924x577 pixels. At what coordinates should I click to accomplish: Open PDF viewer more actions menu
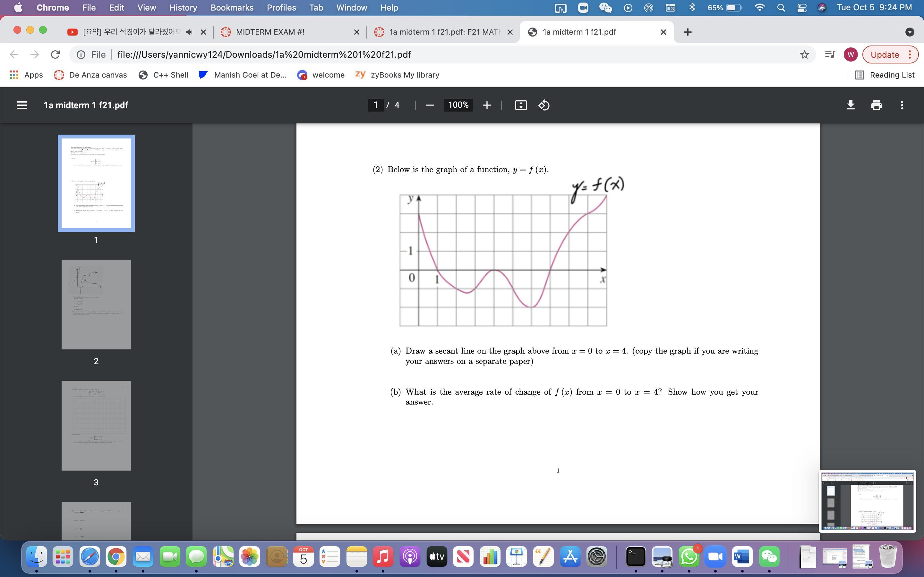[x=902, y=105]
